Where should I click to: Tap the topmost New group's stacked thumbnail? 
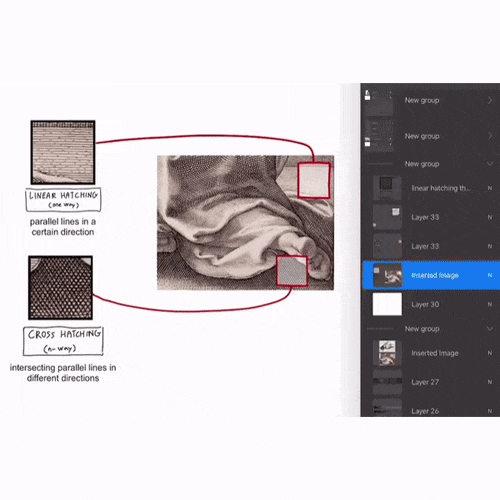pos(379,102)
